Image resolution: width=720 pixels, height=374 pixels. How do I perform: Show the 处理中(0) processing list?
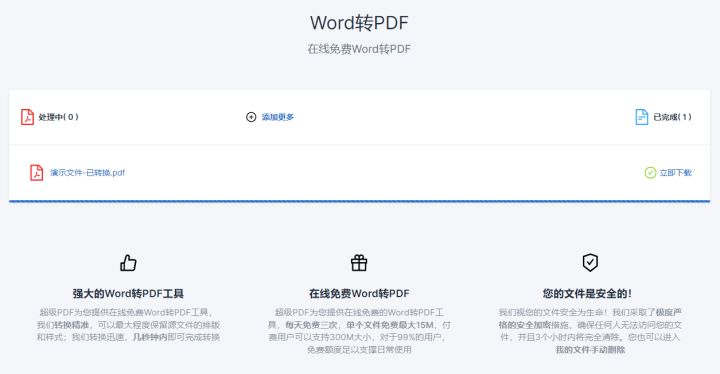[58, 117]
